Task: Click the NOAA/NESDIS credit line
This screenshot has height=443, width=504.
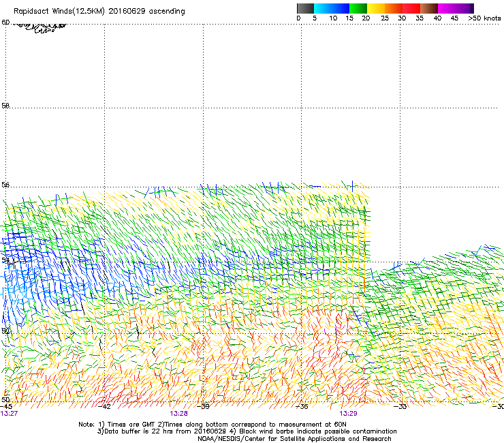Action: pyautogui.click(x=294, y=438)
